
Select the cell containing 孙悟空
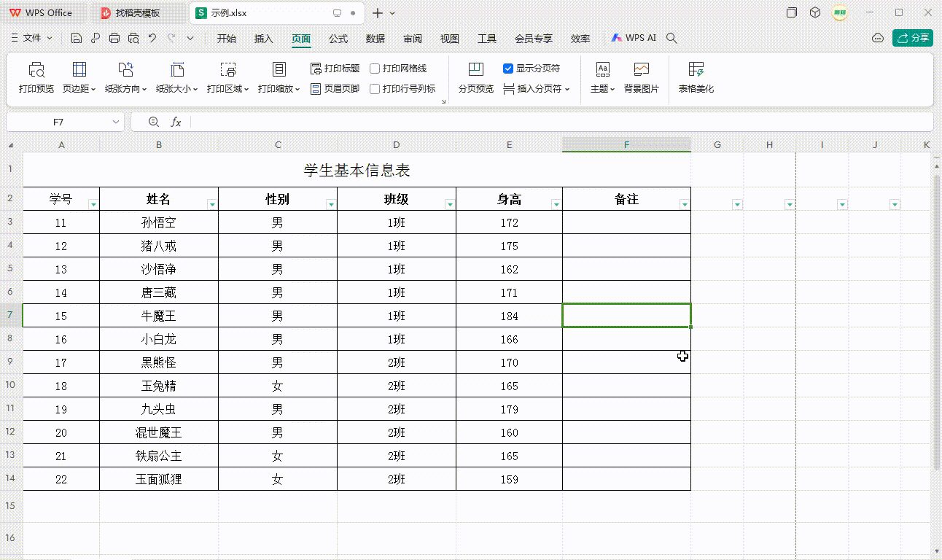(159, 222)
